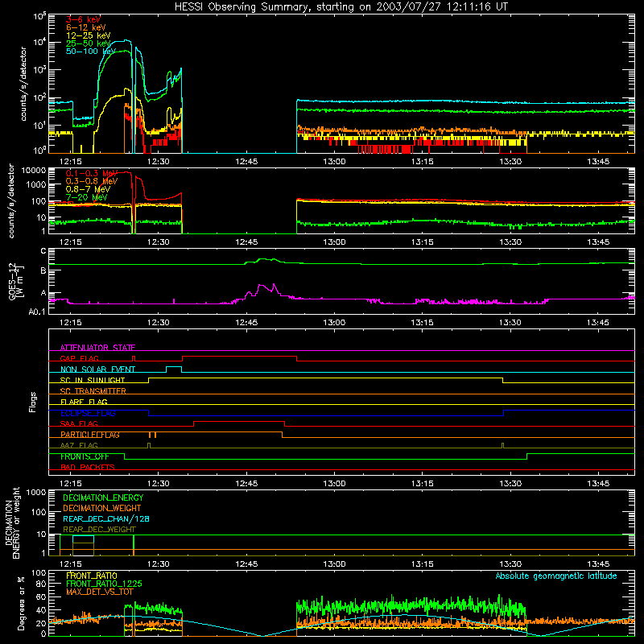Click the SAA_FLAG label
The width and height of the screenshot is (644, 644).
click(79, 424)
